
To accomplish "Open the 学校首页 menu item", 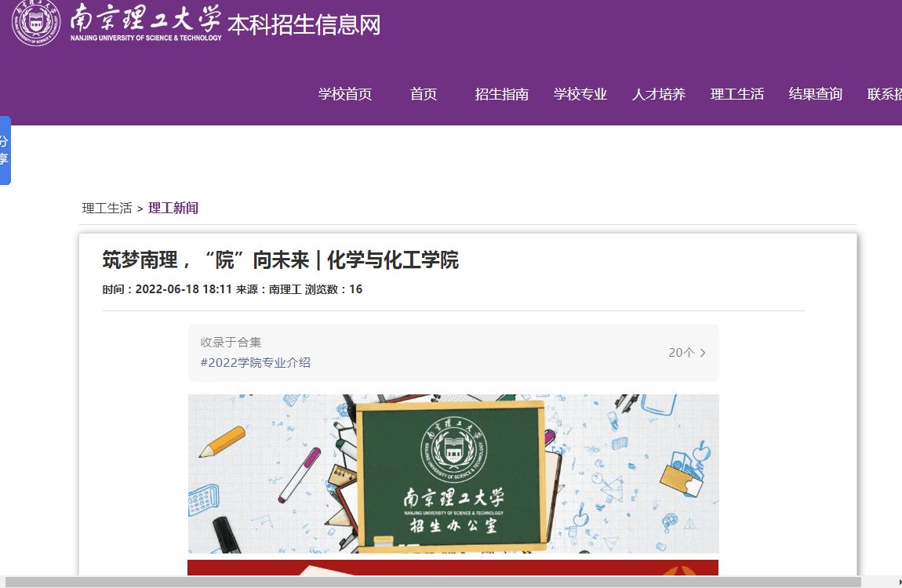I will click(345, 94).
